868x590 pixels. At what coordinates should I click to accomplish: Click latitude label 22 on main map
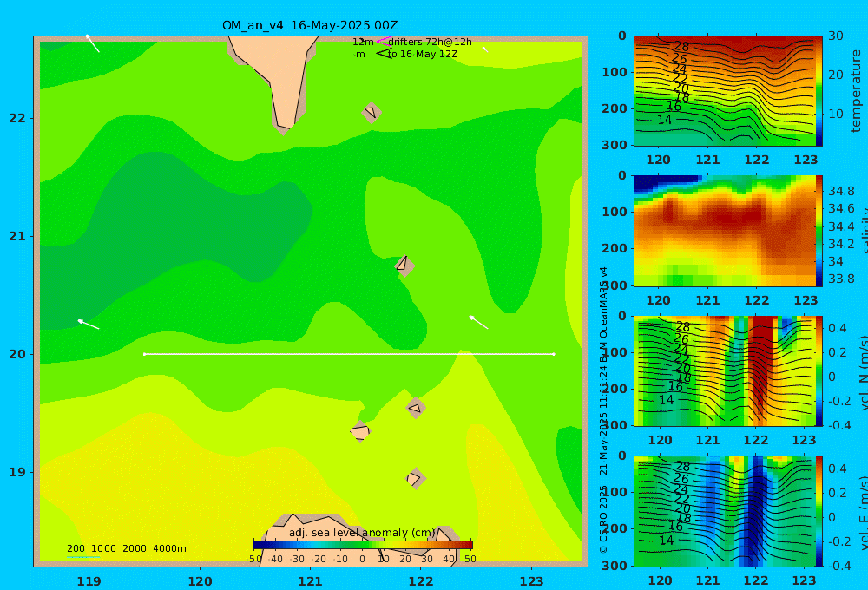pyautogui.click(x=17, y=118)
